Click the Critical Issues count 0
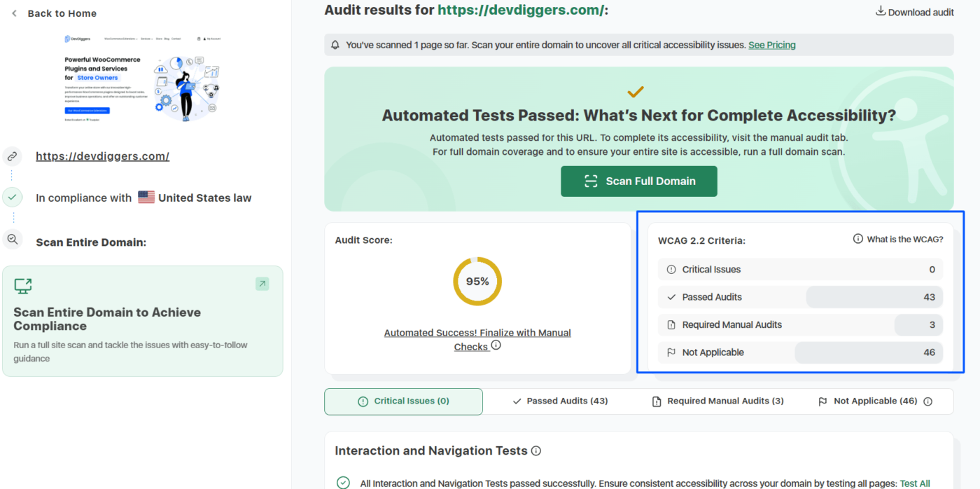 pyautogui.click(x=932, y=270)
